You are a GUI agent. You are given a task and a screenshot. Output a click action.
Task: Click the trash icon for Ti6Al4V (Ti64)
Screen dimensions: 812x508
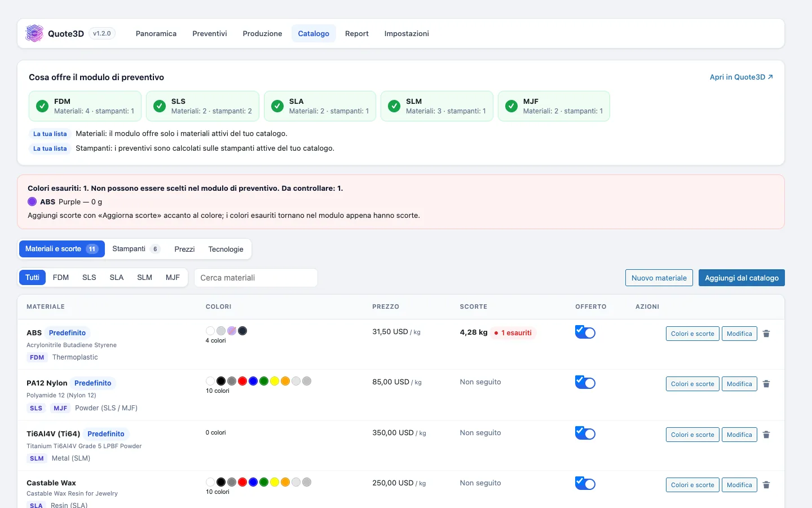766,435
